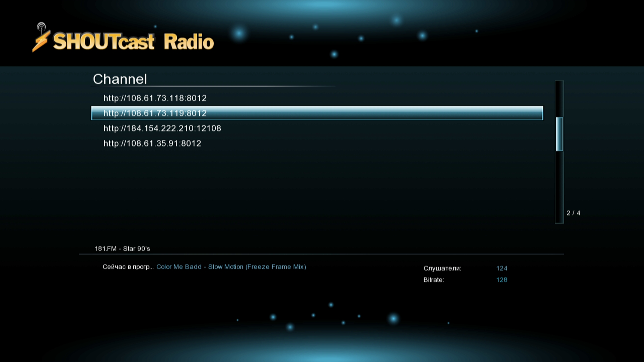
Task: Select the Channel list heading
Action: coord(120,79)
